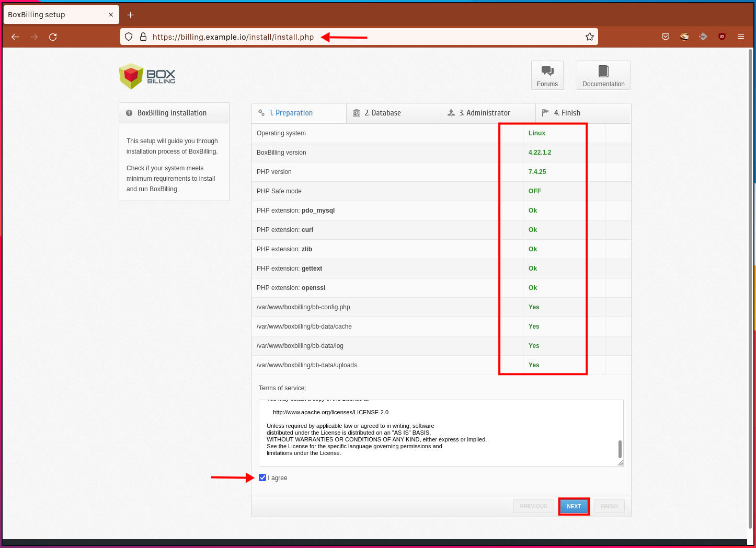Click the 'Yes' value for bb-data/uploads
756x548 pixels.
pyautogui.click(x=534, y=365)
